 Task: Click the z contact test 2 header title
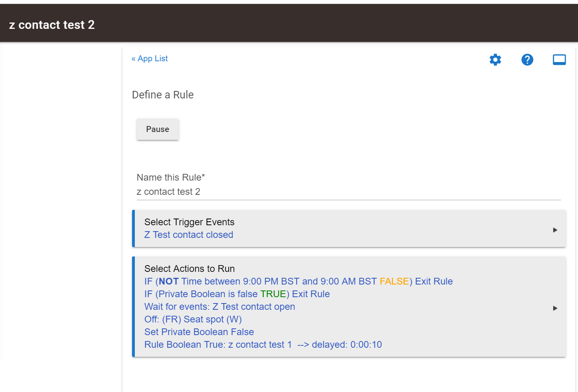coord(52,25)
